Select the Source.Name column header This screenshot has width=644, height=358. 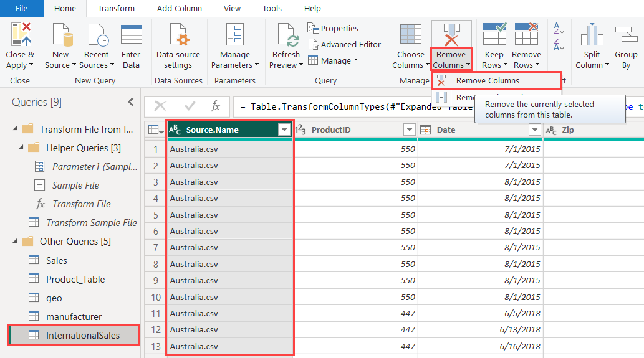230,130
